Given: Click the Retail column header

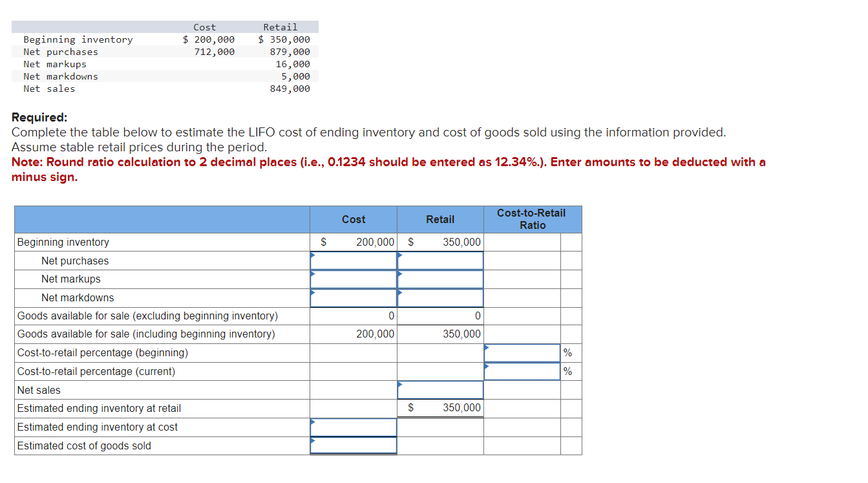Looking at the screenshot, I should (x=439, y=219).
